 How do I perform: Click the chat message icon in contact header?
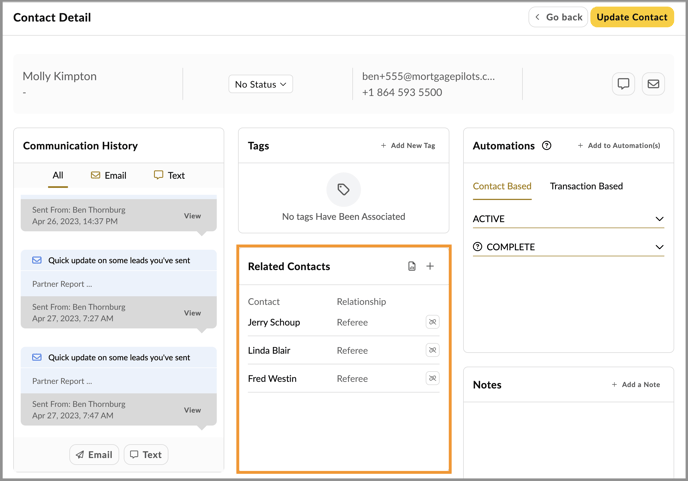pos(623,83)
